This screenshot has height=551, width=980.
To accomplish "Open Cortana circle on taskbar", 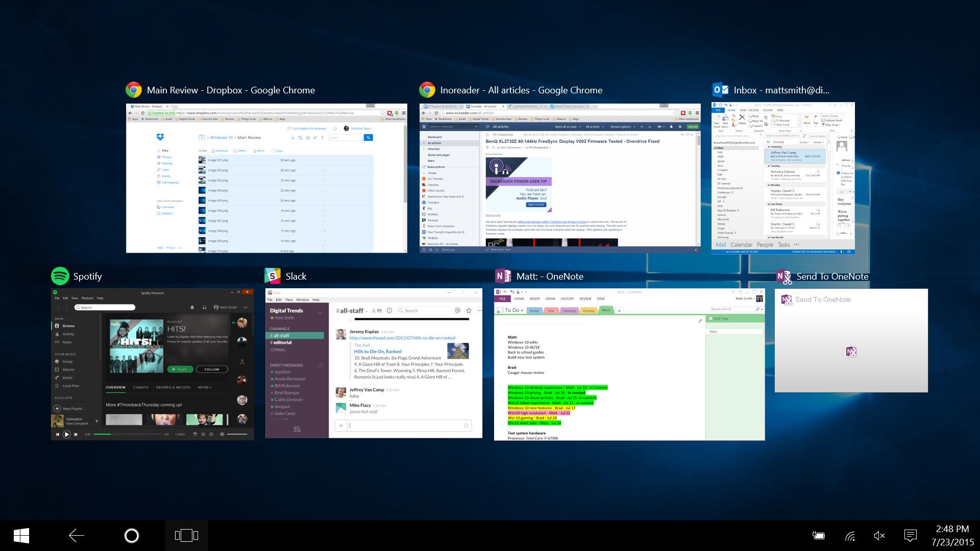I will [131, 535].
